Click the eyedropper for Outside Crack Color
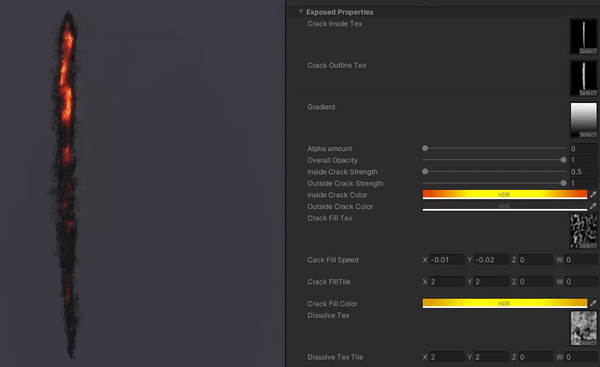 pos(593,206)
